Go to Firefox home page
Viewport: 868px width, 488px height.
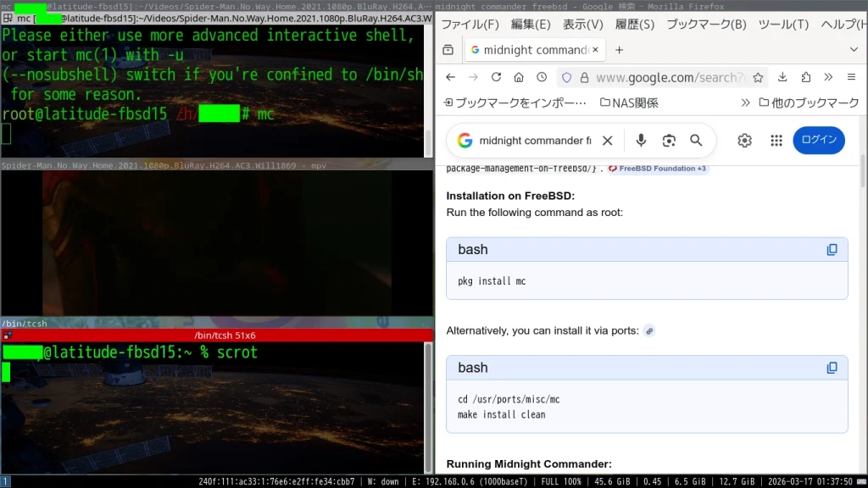point(519,77)
